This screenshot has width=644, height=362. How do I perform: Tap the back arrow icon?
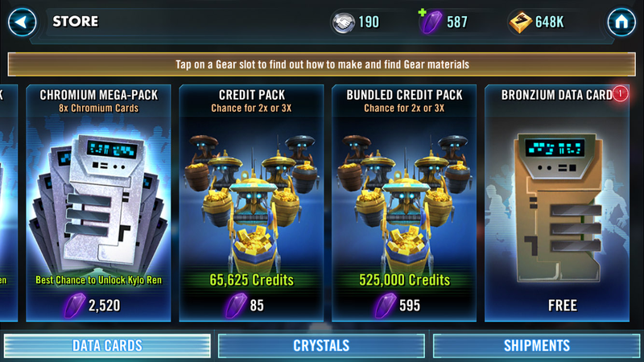pyautogui.click(x=23, y=23)
